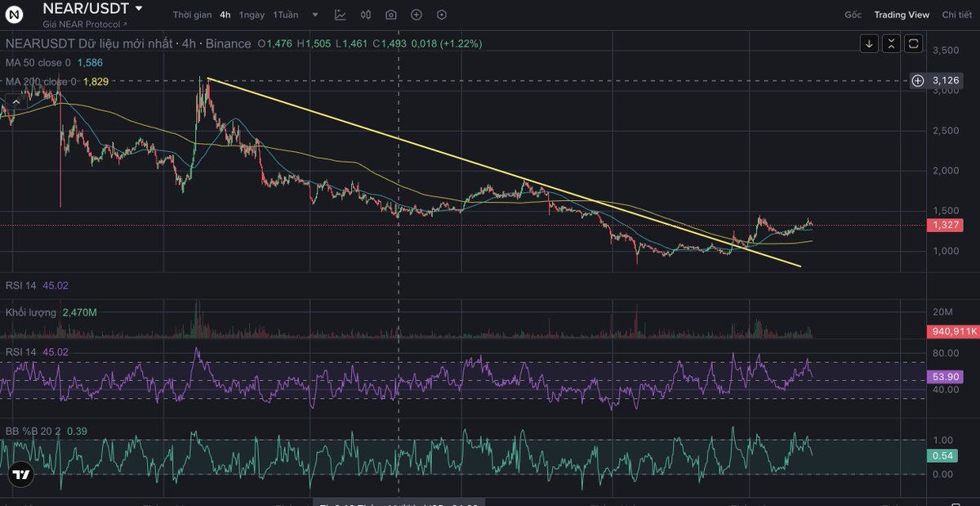Click the TradingView logo at bottom left
Viewport: 980px width, 506px height.
click(20, 474)
